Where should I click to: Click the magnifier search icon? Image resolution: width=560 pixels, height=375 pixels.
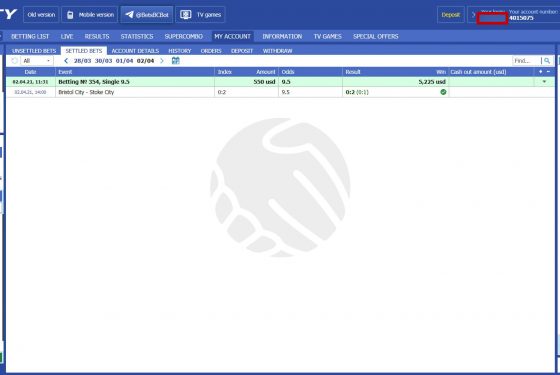point(547,61)
